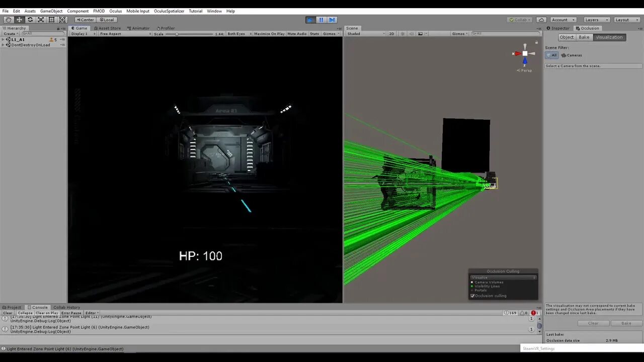The width and height of the screenshot is (644, 362).
Task: Select the combined Transform tool
Action: [62, 20]
